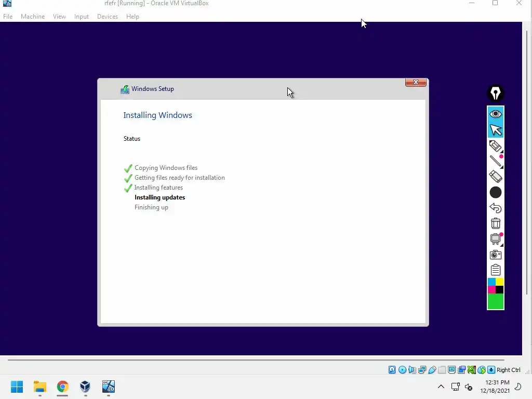Expand hidden system tray icons
The width and height of the screenshot is (532, 399).
pos(441,387)
